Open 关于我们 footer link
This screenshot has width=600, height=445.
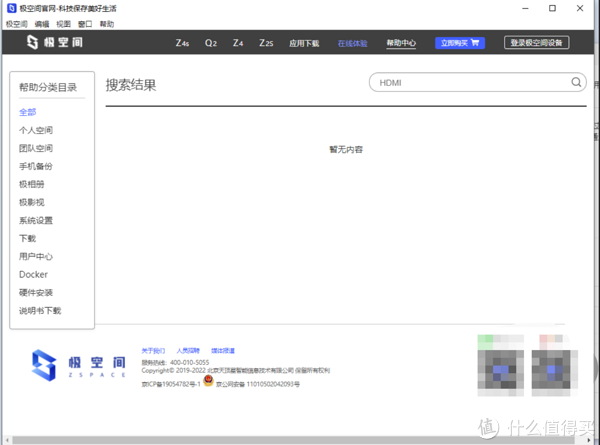(x=153, y=350)
